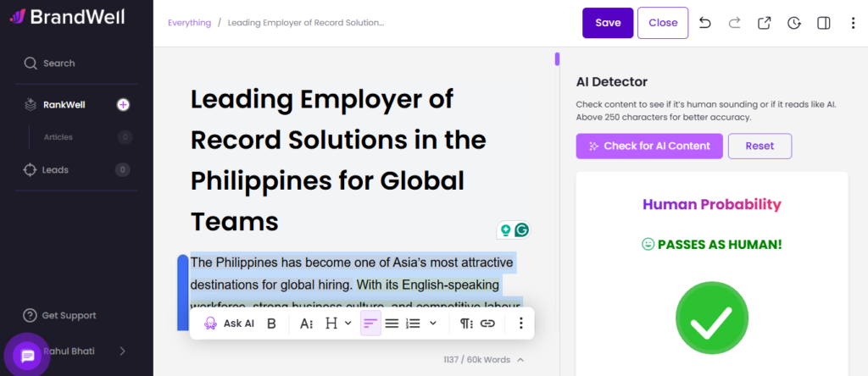The height and width of the screenshot is (376, 868).
Task: Open the export/share icon in the top bar
Action: (764, 23)
